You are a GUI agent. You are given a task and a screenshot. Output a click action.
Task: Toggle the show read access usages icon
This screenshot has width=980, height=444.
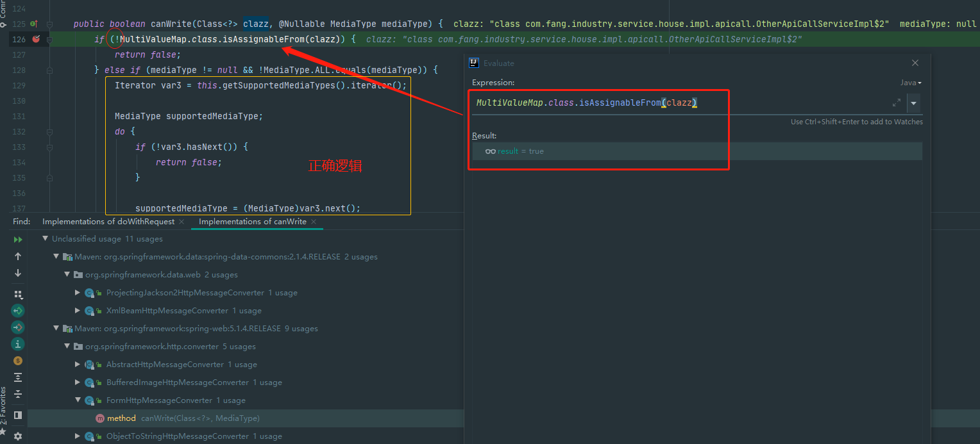[x=18, y=311]
